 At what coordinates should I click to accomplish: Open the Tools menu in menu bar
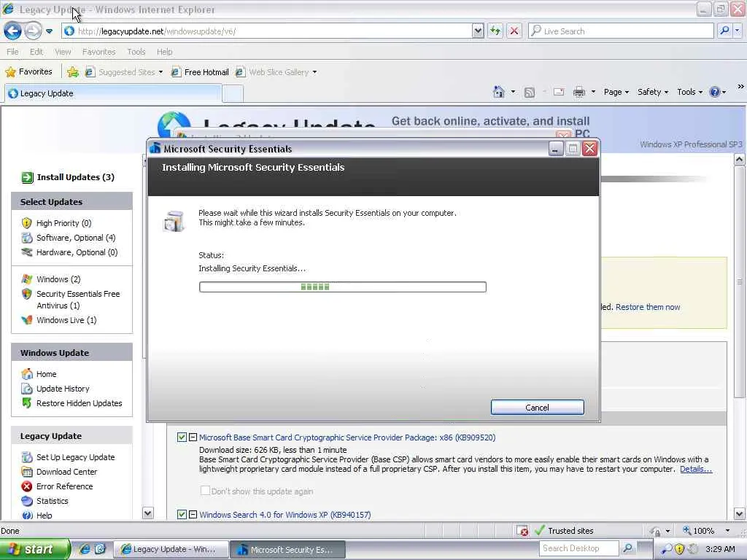pos(136,52)
